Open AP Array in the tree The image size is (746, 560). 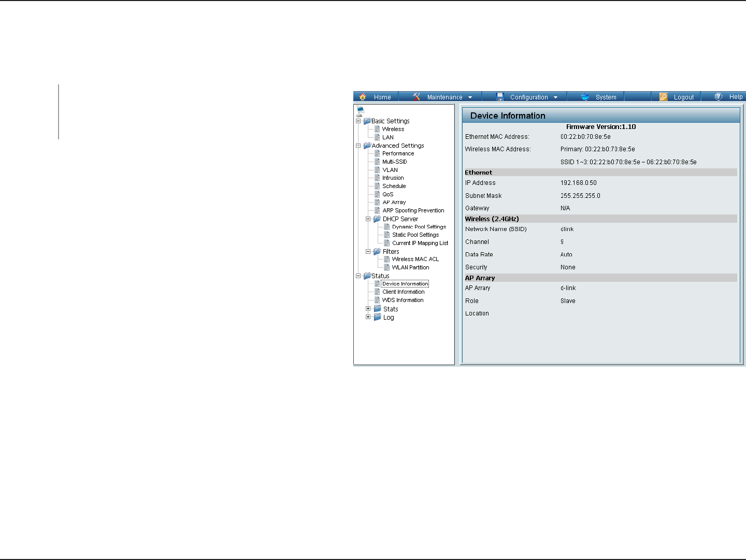394,202
